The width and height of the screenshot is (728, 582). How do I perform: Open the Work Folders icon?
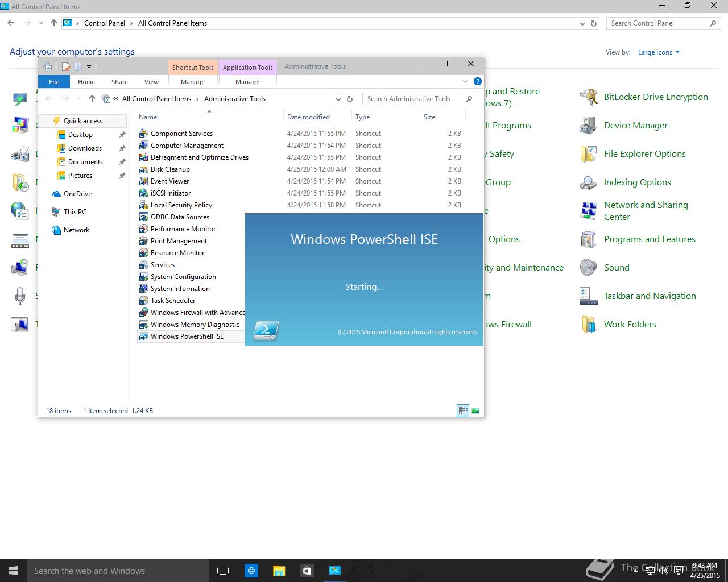click(588, 325)
